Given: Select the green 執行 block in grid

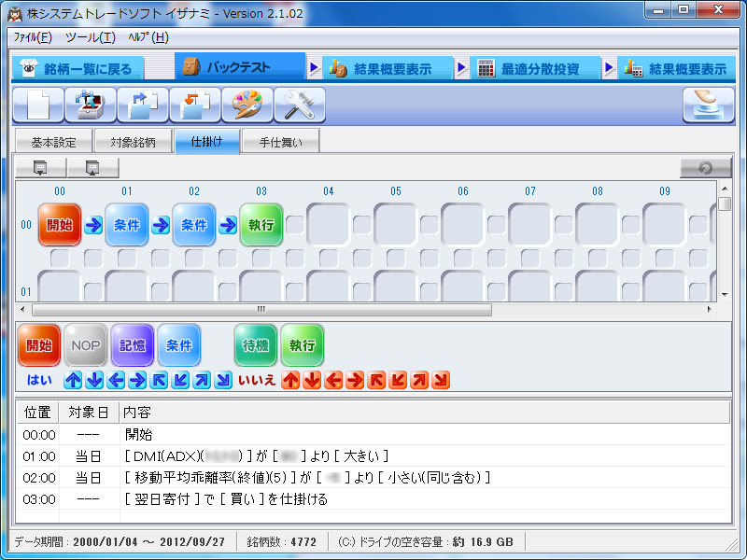Looking at the screenshot, I should click(x=261, y=225).
